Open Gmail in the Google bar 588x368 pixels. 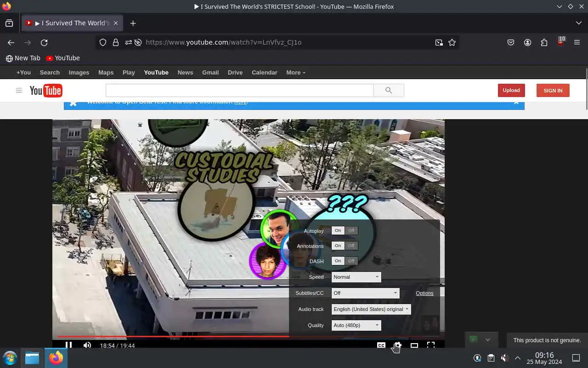tap(210, 73)
